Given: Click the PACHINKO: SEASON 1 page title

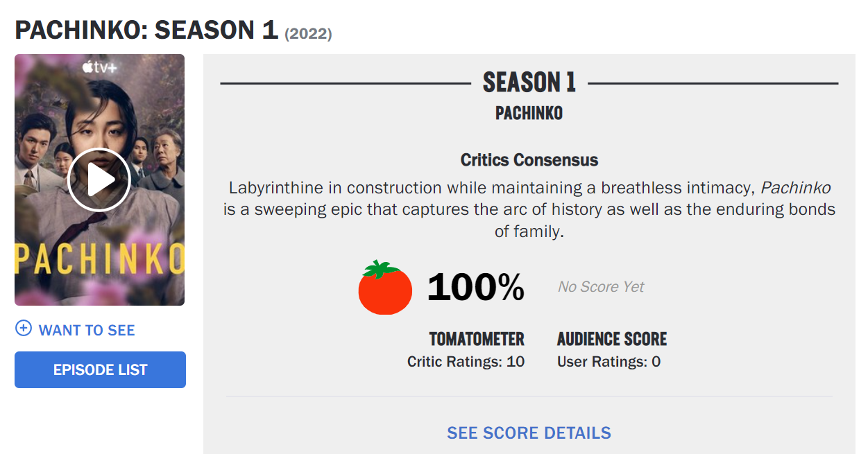Looking at the screenshot, I should click(x=146, y=30).
